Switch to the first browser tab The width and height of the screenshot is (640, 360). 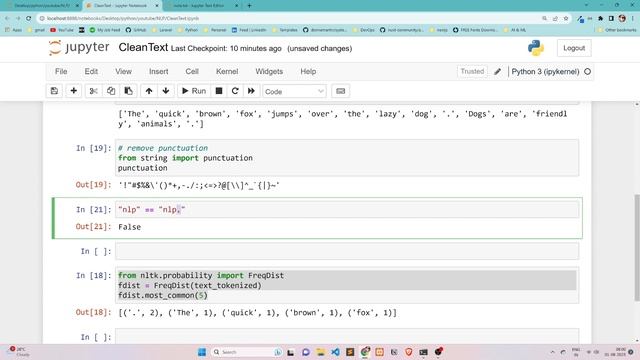tap(42, 6)
